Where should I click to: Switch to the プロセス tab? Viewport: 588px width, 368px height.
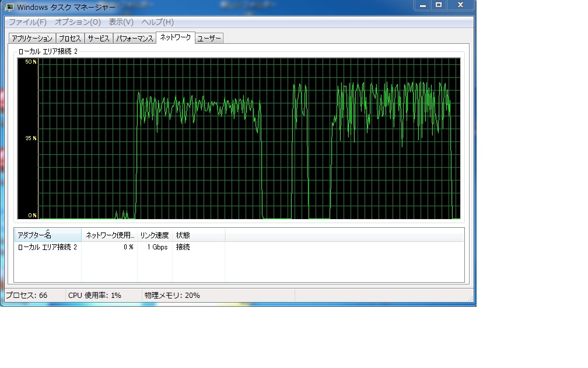[70, 39]
